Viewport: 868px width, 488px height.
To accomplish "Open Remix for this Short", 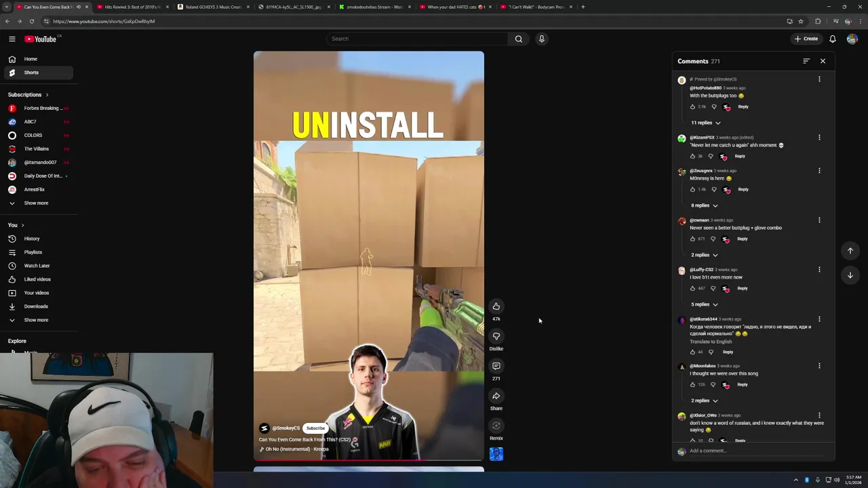I will [x=496, y=426].
